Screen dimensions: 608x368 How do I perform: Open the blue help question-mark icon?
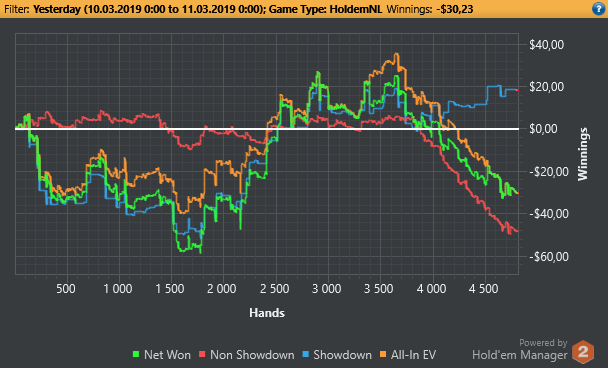point(598,9)
